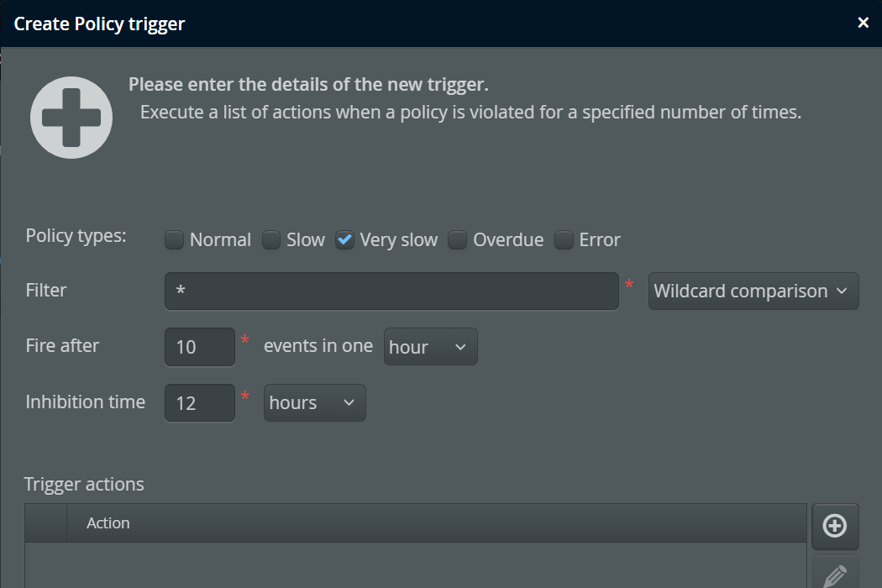This screenshot has height=588, width=882.
Task: Enable the Normal policy type
Action: [175, 240]
